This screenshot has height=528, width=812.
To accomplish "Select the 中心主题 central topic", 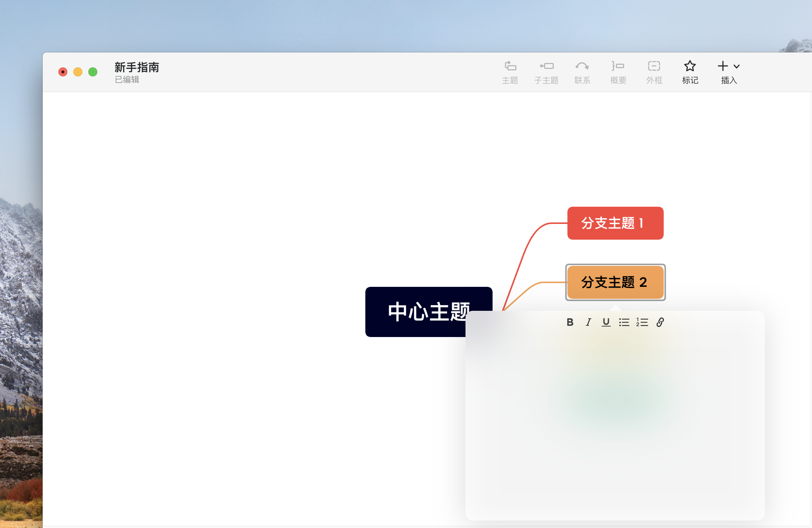I will (415, 312).
